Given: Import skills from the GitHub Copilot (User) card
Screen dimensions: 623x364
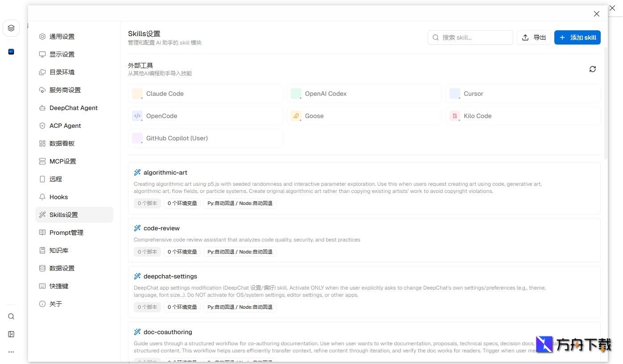Looking at the screenshot, I should point(205,138).
